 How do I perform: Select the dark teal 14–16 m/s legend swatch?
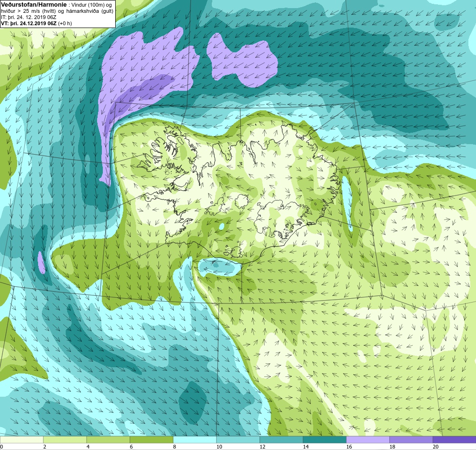point(325,440)
